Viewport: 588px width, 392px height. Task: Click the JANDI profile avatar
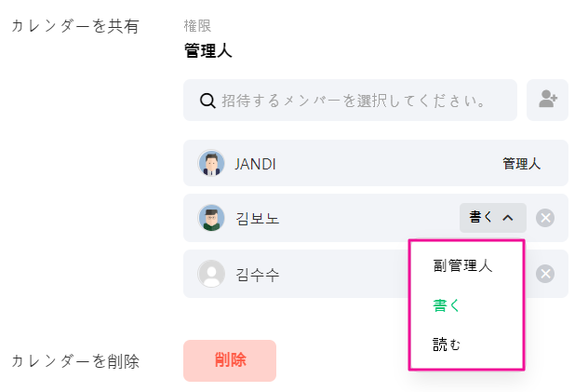(211, 164)
